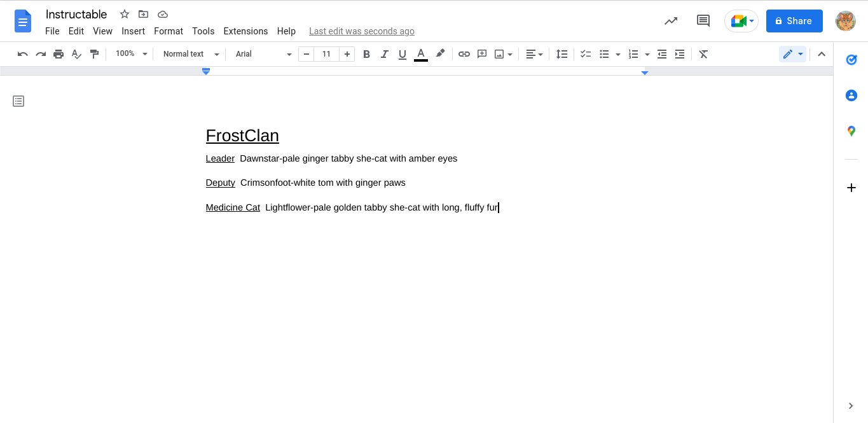Viewport: 868px width, 423px height.
Task: Open the Extensions menu
Action: point(245,31)
